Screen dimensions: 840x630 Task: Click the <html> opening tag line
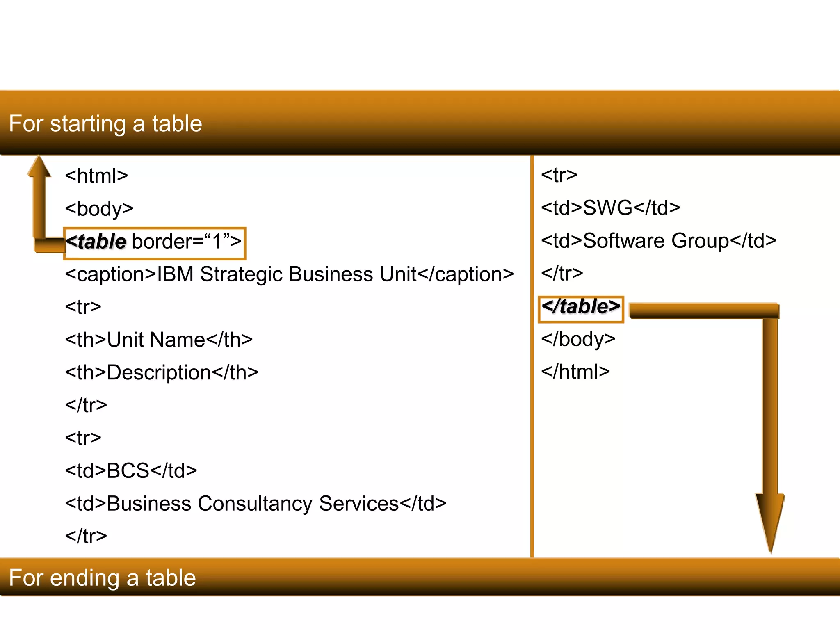click(96, 176)
